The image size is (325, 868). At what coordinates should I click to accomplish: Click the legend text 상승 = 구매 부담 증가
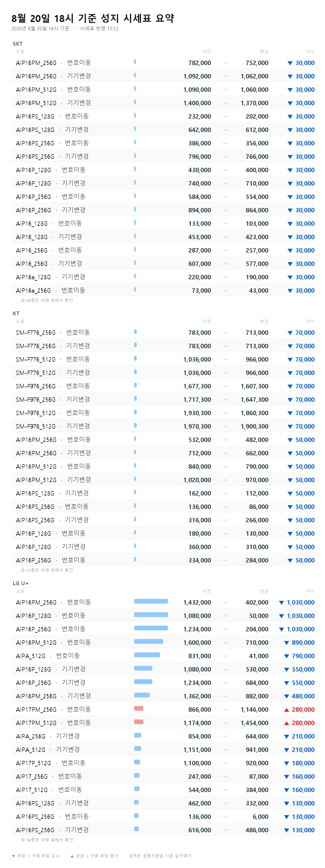click(x=97, y=856)
